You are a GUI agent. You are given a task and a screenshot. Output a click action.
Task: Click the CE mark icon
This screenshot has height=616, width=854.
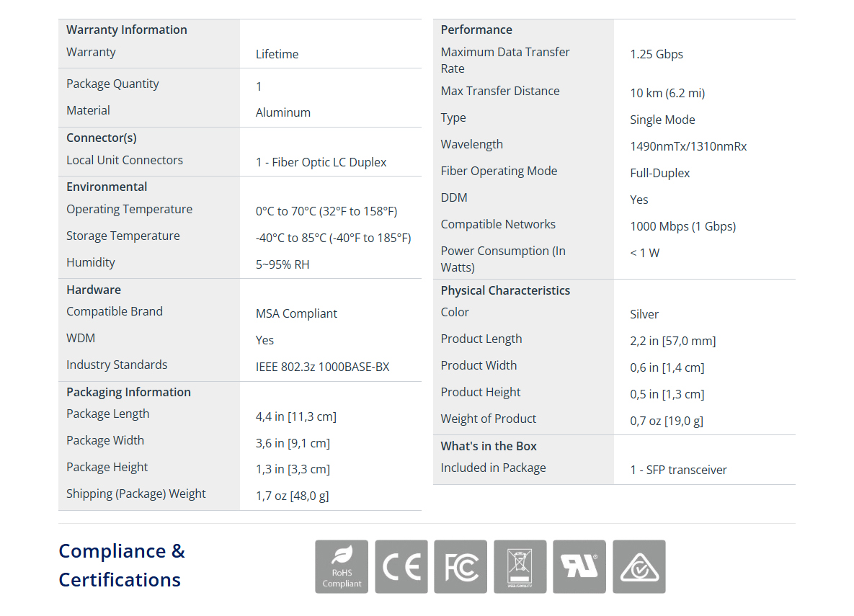tap(401, 566)
